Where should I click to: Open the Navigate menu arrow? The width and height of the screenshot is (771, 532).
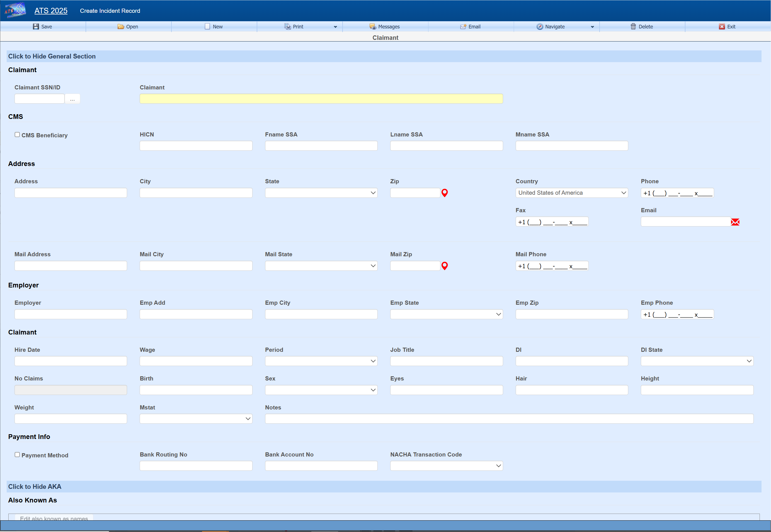point(592,27)
